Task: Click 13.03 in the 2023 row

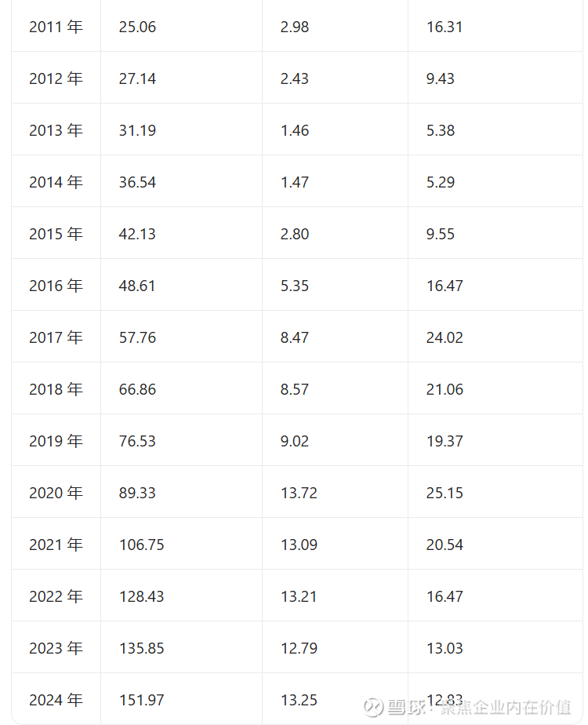Action: tap(445, 648)
